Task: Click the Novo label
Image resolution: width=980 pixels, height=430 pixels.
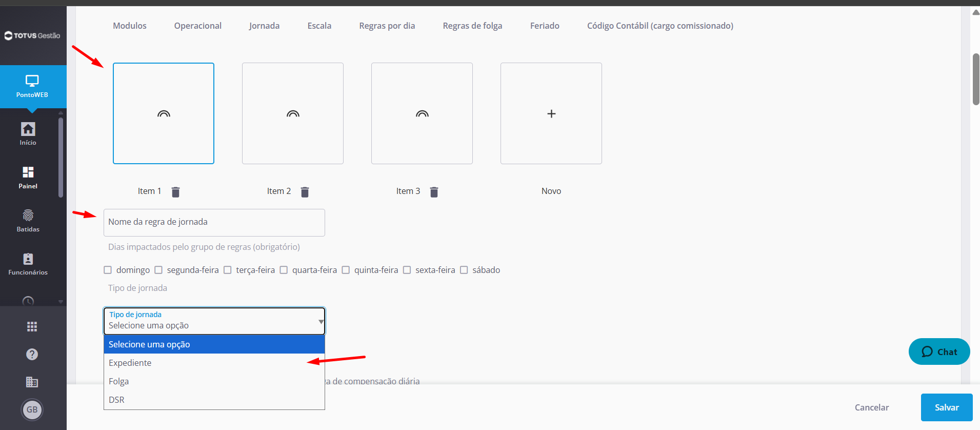Action: pos(551,191)
